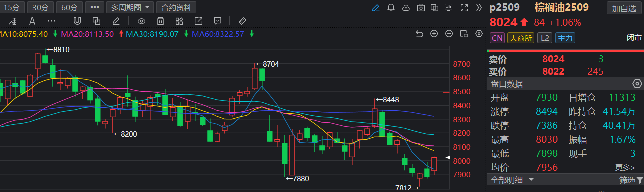This screenshot has height=192, width=644.
Task: Click the pop-out external window icon
Action: [x=198, y=21]
